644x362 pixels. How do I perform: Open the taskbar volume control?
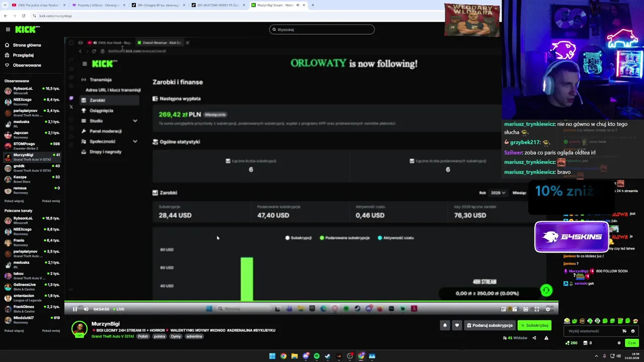coord(618,356)
